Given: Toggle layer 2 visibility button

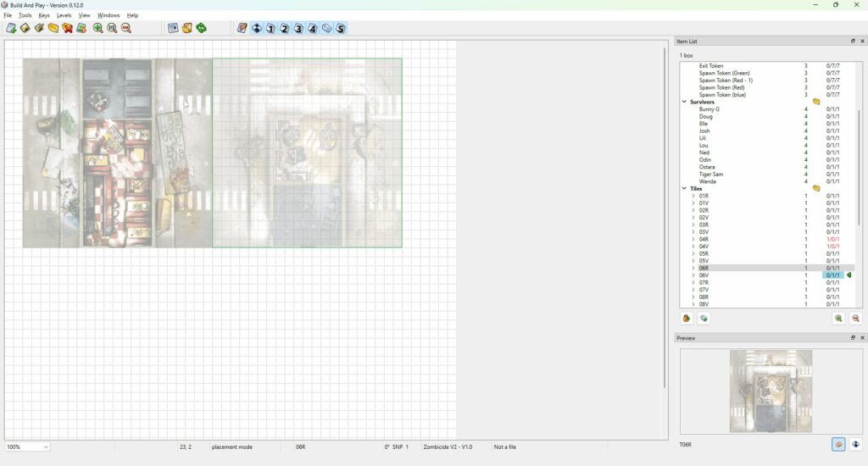Looking at the screenshot, I should [285, 28].
